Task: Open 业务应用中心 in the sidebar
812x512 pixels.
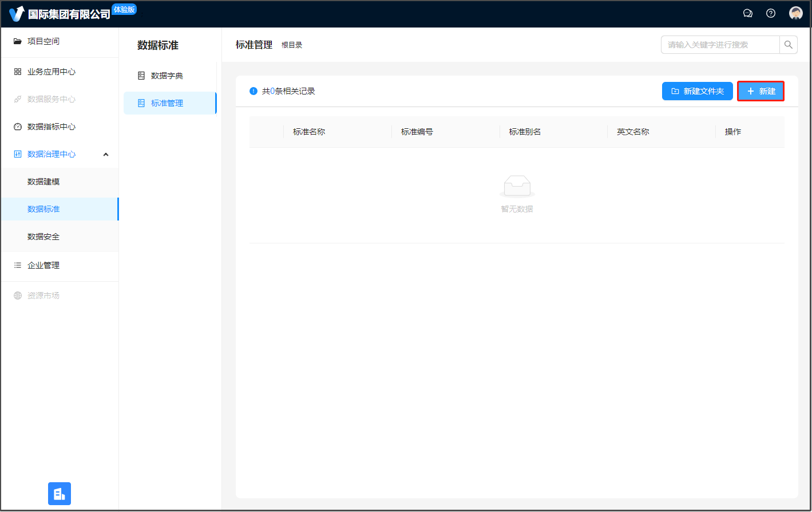Action: pyautogui.click(x=52, y=72)
